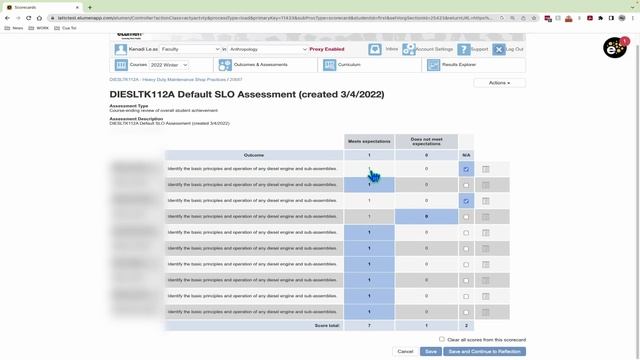
Task: Click the browser address bar
Action: click(274, 18)
